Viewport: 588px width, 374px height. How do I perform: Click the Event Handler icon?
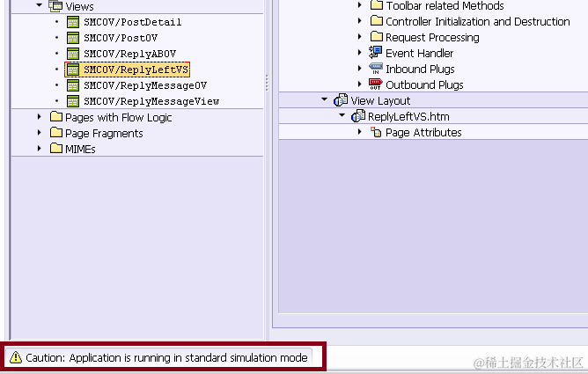[375, 53]
